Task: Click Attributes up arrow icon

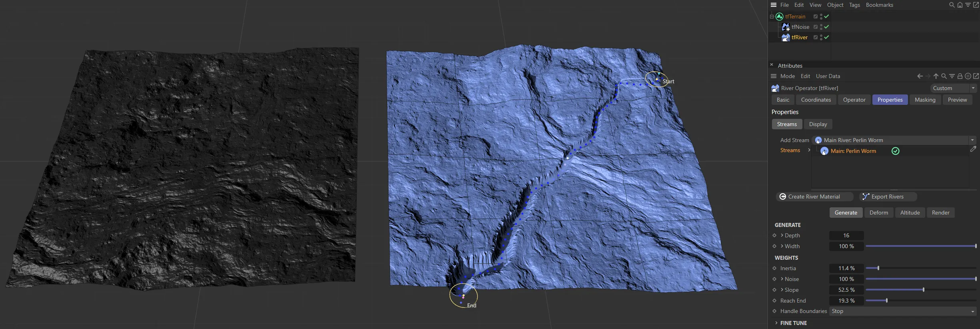Action: (936, 76)
